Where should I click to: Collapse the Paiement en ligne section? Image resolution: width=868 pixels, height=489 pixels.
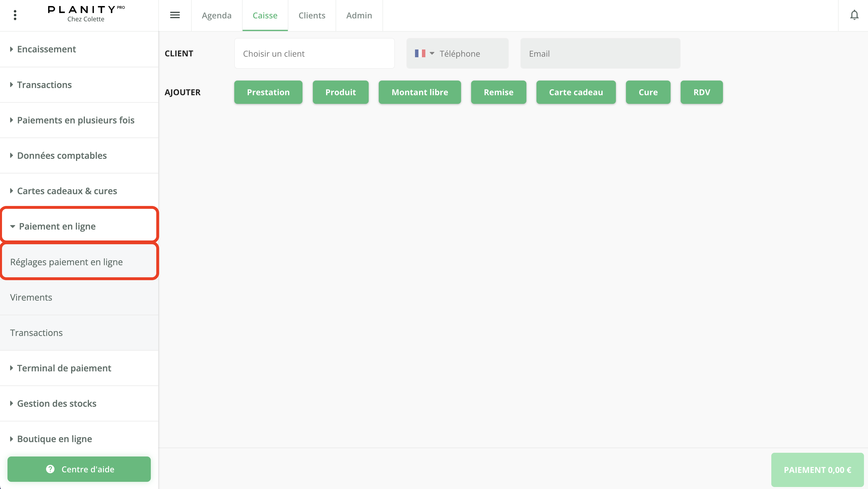click(x=57, y=226)
